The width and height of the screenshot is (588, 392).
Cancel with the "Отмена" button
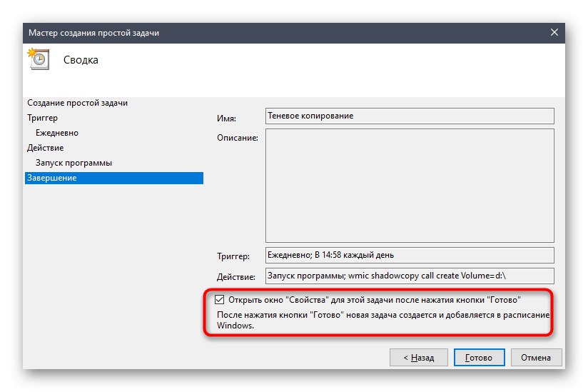(x=535, y=357)
